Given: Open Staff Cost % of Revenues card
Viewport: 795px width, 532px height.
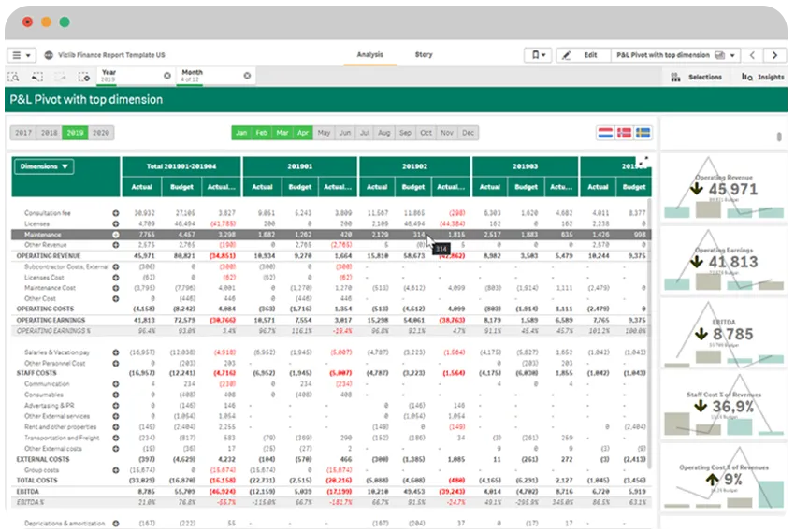Looking at the screenshot, I should 725,406.
